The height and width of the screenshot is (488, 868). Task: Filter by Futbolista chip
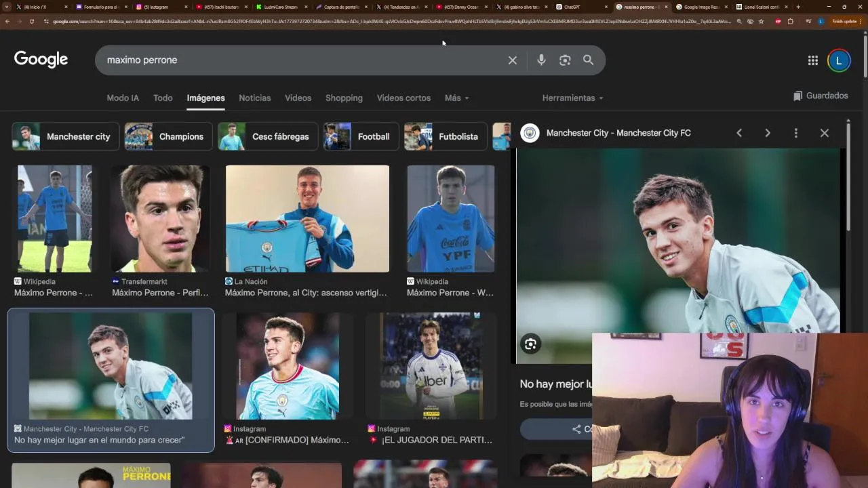click(446, 136)
